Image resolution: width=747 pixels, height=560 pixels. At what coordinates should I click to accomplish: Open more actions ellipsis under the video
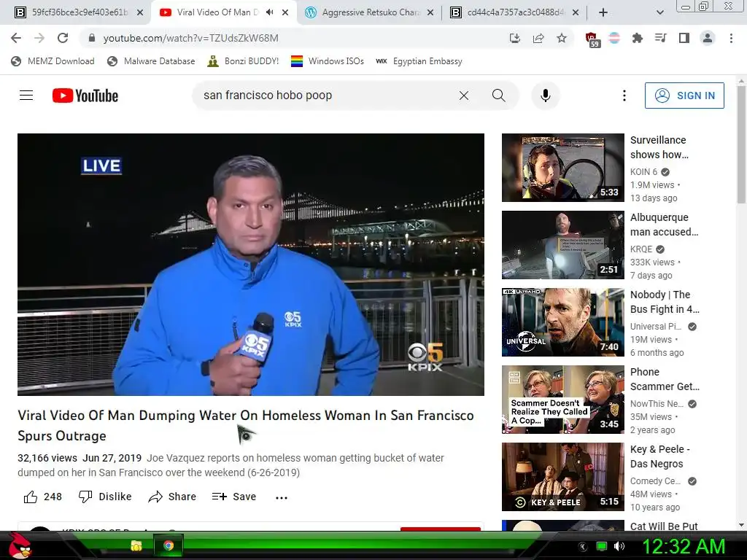coord(282,497)
